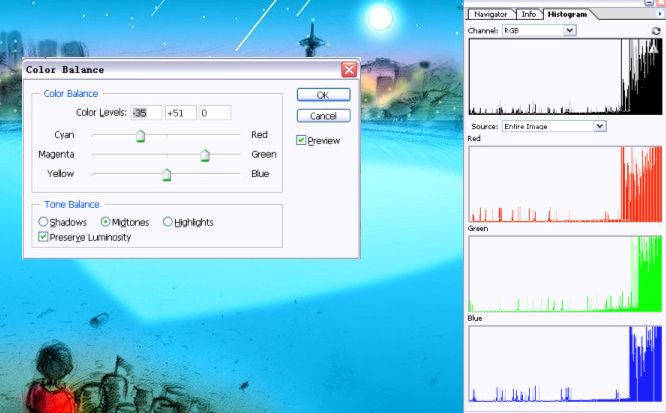The height and width of the screenshot is (413, 666).
Task: Click the Cyan-Red slider handle
Action: (x=140, y=136)
